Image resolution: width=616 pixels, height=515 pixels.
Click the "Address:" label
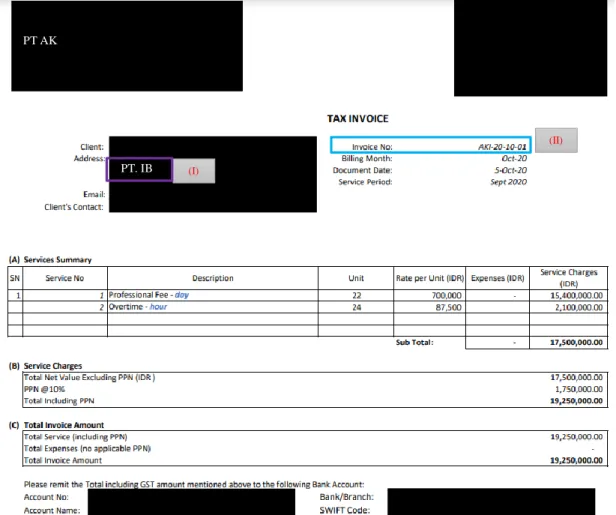click(x=89, y=158)
